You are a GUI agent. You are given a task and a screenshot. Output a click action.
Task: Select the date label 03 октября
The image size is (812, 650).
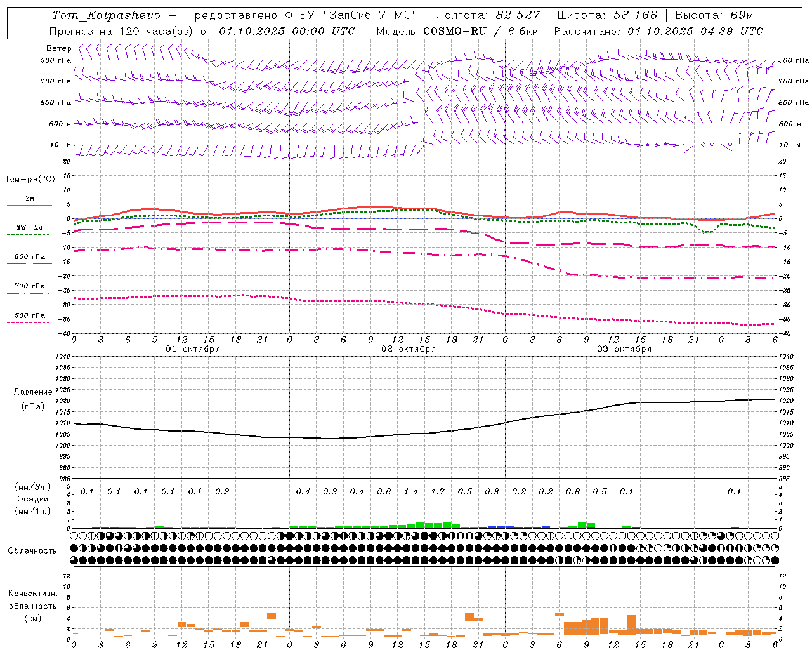coord(624,349)
